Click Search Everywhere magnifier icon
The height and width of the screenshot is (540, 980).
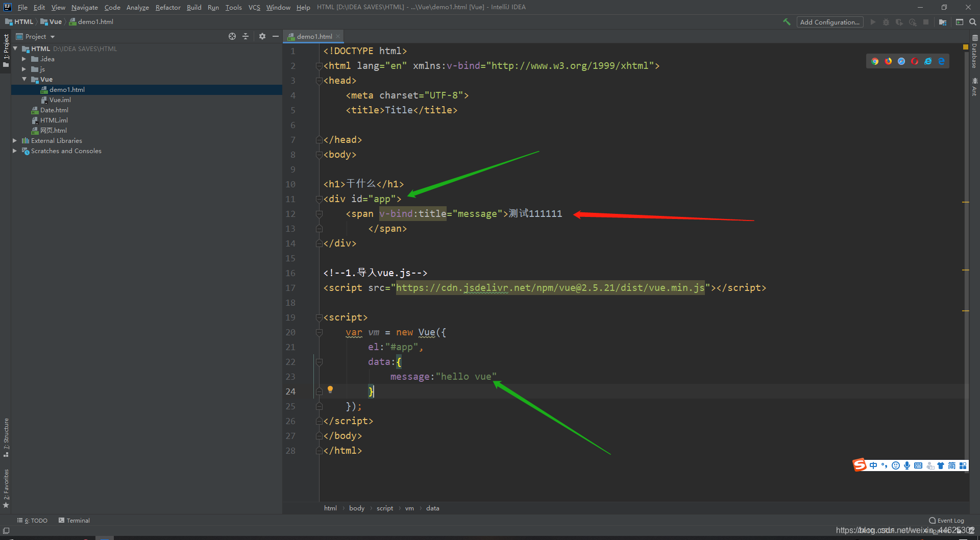point(973,22)
